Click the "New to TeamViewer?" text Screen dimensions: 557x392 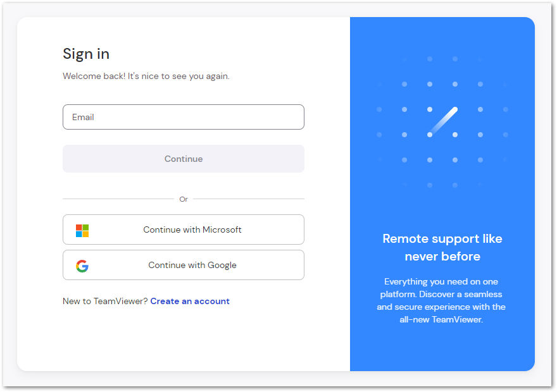click(x=105, y=301)
